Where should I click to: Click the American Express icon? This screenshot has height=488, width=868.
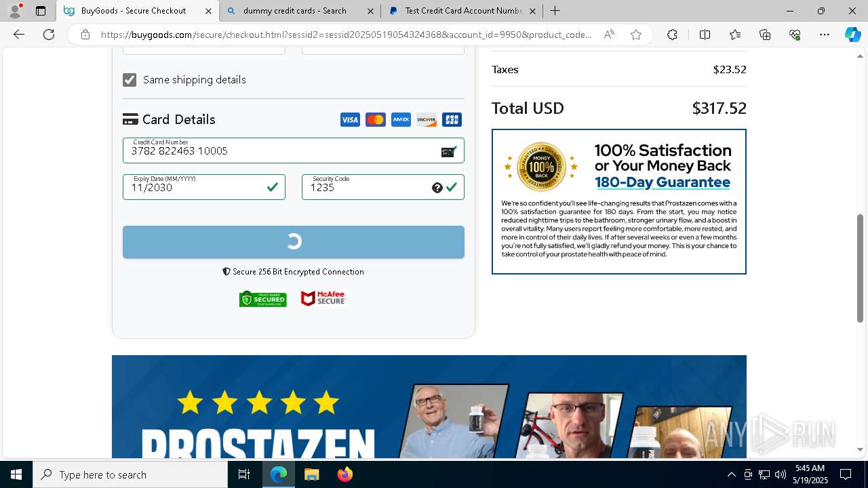coord(401,120)
